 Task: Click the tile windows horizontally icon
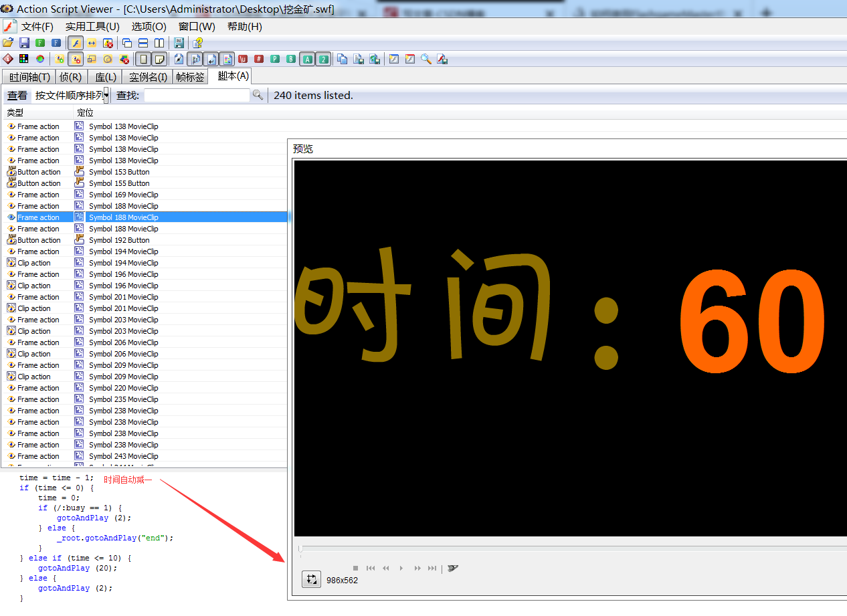click(x=143, y=43)
